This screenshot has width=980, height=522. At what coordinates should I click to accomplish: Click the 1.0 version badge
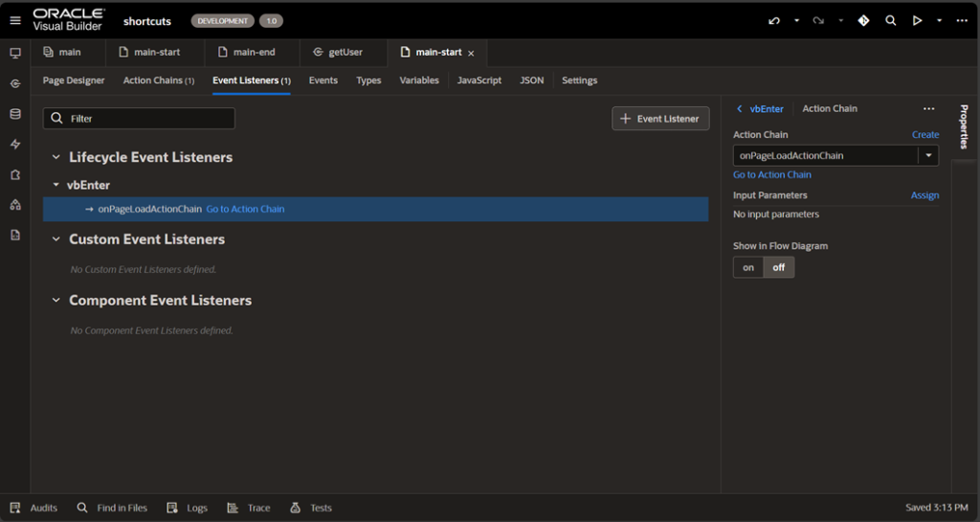pyautogui.click(x=271, y=21)
